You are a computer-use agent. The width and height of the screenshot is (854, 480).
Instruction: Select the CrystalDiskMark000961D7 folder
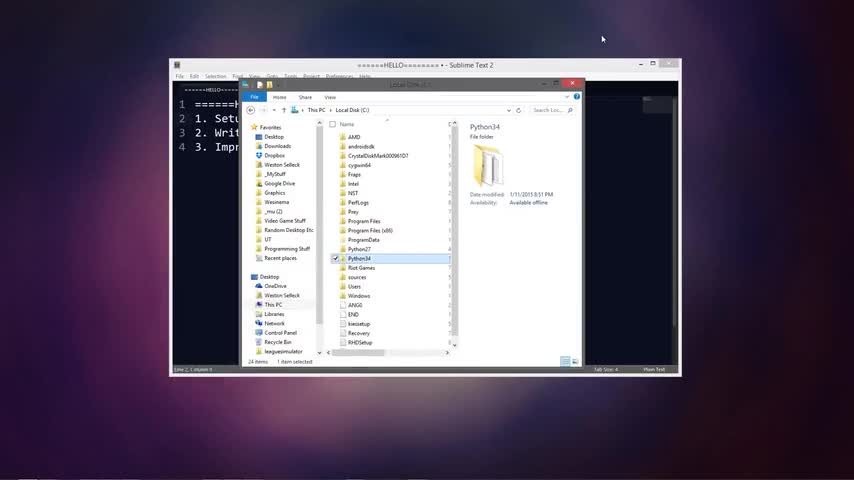(x=377, y=156)
